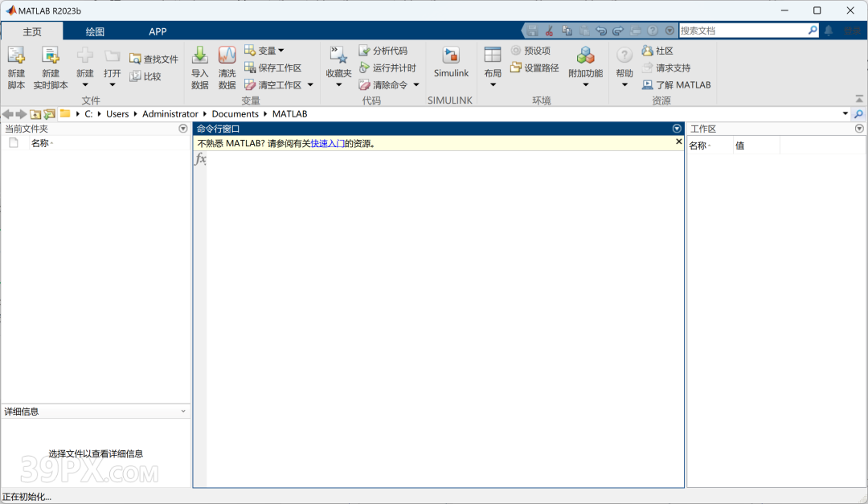Click the notification bell icon

829,31
